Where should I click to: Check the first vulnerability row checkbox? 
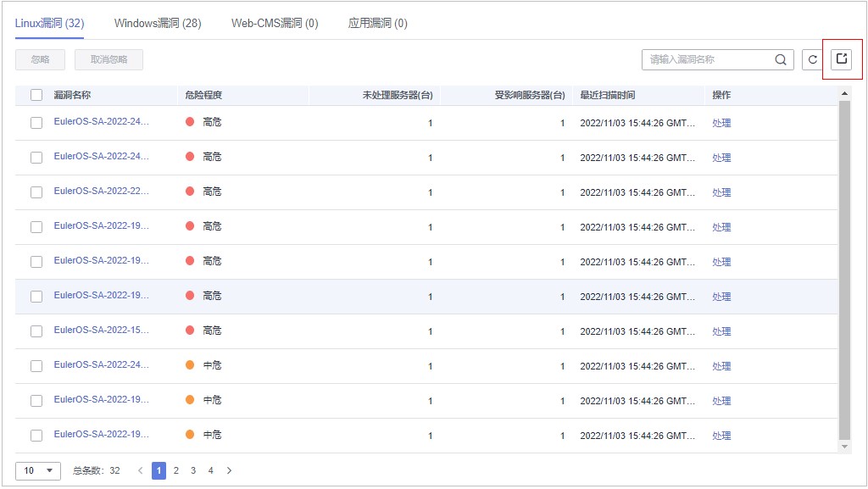click(x=36, y=122)
